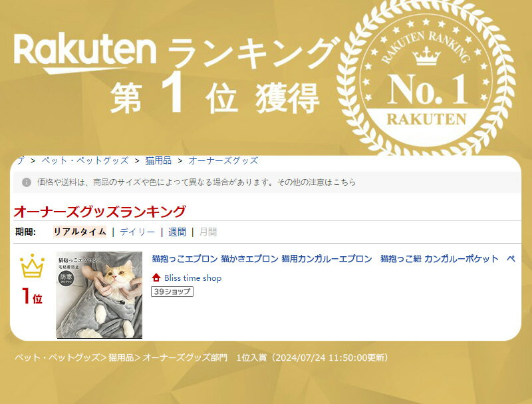Click the 39ショップ badge
532x404 pixels.
pos(172,292)
